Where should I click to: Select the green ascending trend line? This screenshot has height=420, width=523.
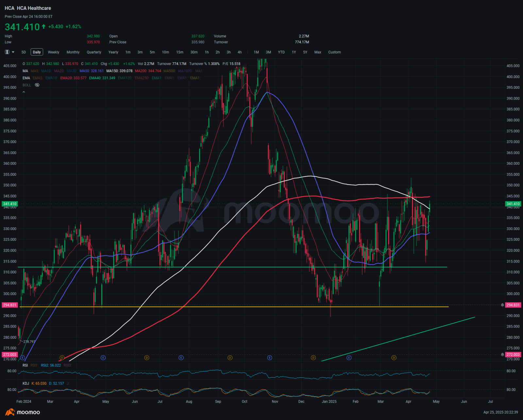(398, 339)
